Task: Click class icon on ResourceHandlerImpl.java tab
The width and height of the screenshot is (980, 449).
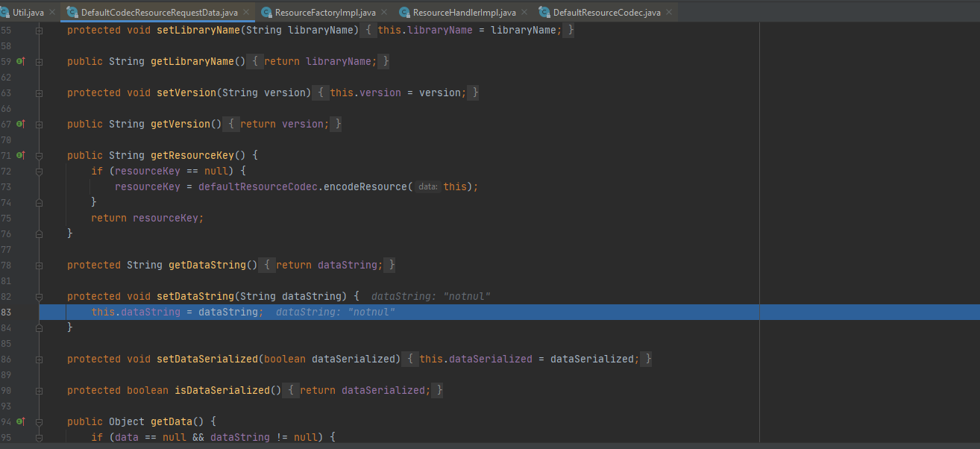Action: (404, 13)
